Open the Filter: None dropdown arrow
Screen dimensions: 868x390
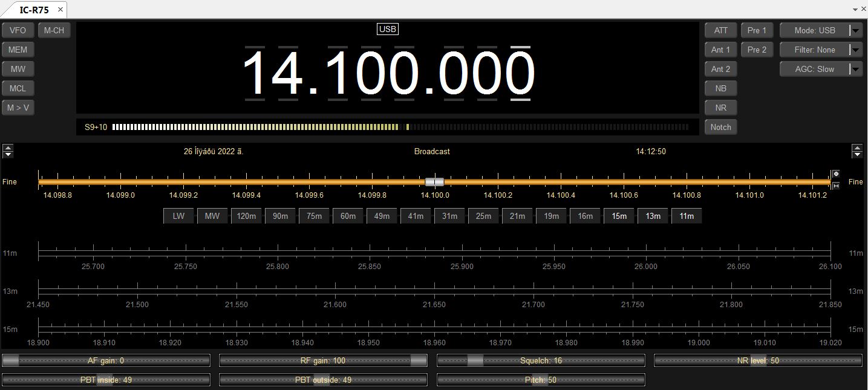pyautogui.click(x=856, y=50)
